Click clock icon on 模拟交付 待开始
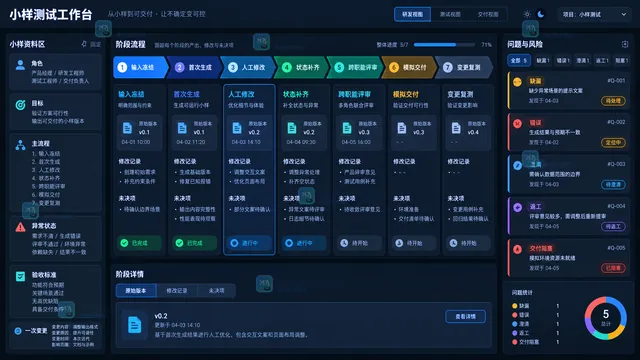Screen dimensions: 640x360 pos(399,243)
